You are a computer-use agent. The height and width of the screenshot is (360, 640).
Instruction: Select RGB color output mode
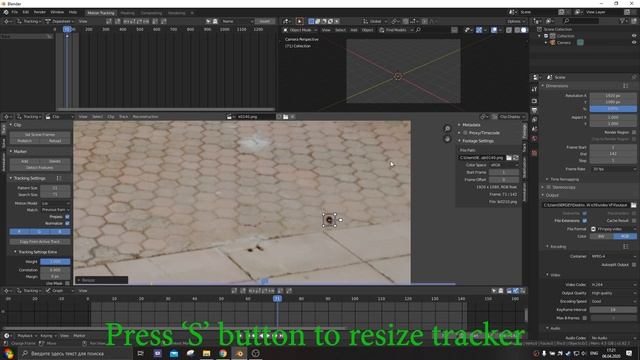[x=625, y=236]
